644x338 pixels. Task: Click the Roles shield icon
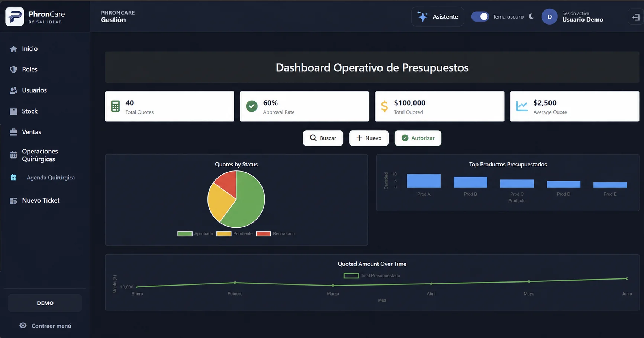13,70
